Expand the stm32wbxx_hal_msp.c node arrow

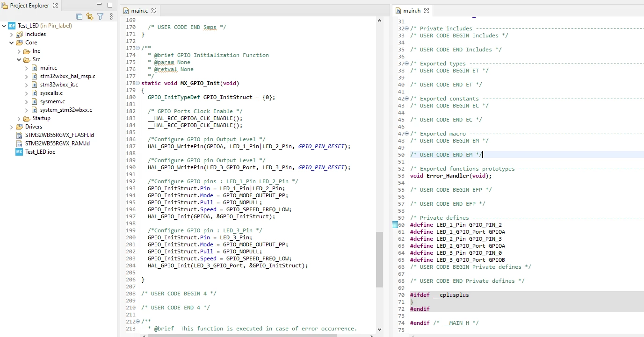(27, 76)
